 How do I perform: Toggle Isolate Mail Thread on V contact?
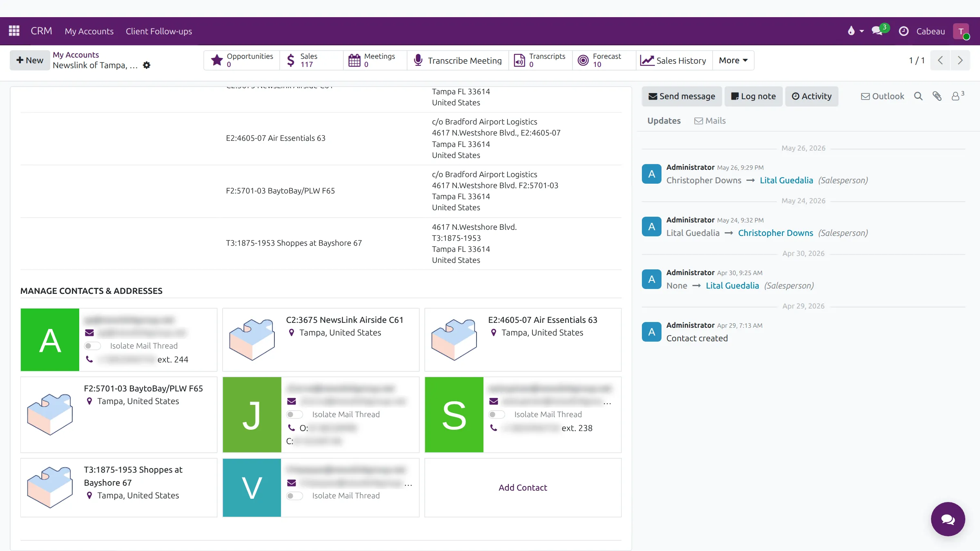click(x=294, y=496)
